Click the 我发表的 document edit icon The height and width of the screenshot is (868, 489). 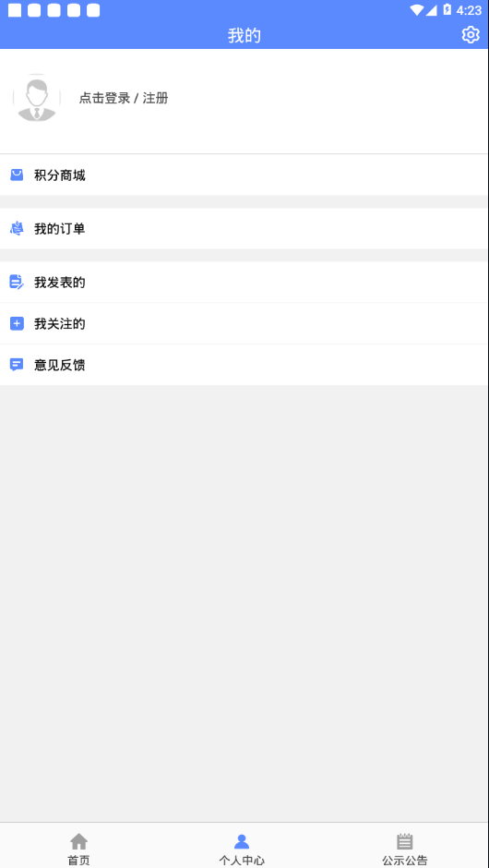[x=17, y=283]
